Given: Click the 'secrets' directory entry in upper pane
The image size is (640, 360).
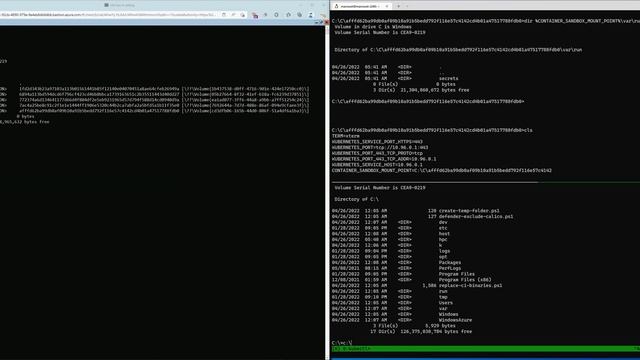Looking at the screenshot, I should pyautogui.click(x=449, y=78).
